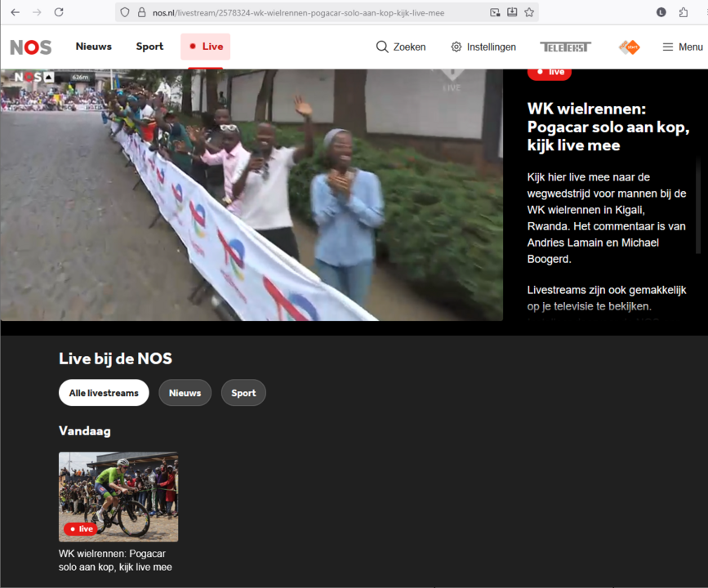Open Zoeken search with magnifier icon
This screenshot has height=588, width=708.
(400, 47)
